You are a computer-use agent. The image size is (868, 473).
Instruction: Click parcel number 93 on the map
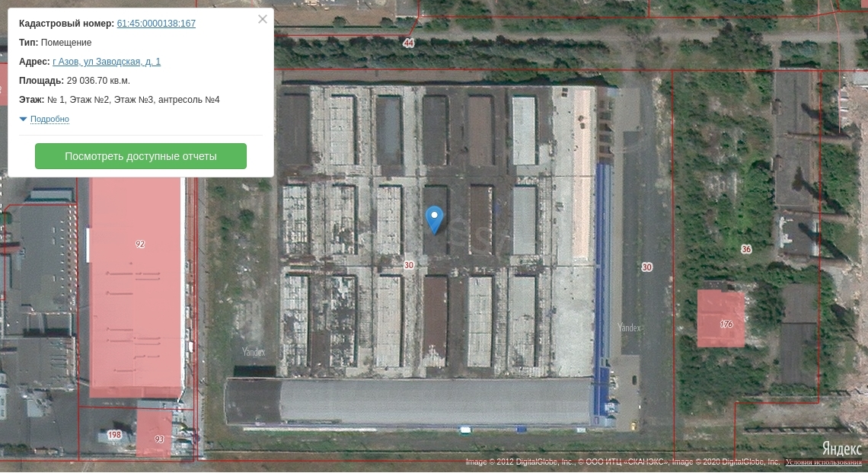[x=159, y=439]
